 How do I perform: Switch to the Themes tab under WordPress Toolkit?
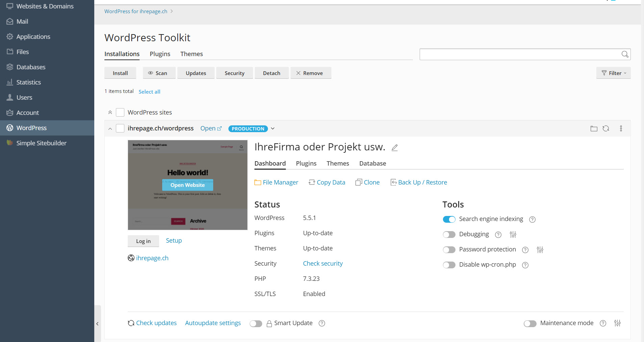point(191,54)
